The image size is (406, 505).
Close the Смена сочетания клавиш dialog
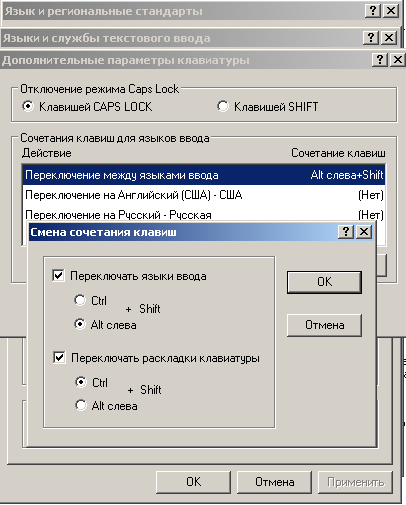click(x=364, y=231)
